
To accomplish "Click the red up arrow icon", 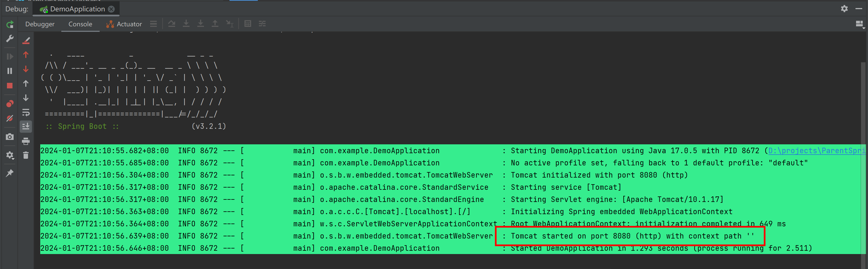I will (x=26, y=55).
